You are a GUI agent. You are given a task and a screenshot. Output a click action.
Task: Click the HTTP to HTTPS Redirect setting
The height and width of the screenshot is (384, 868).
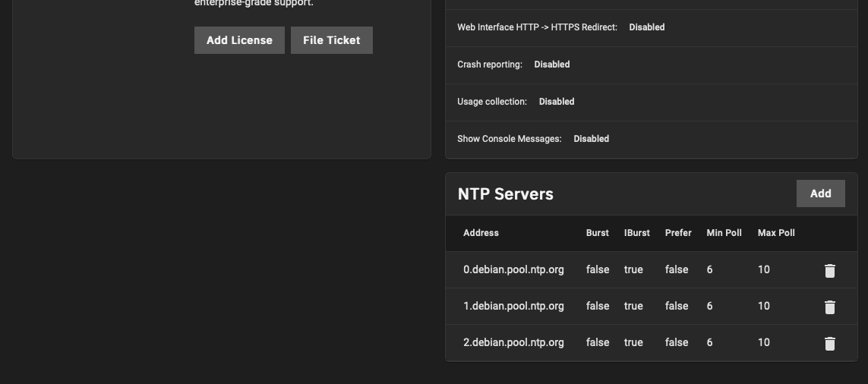click(560, 27)
